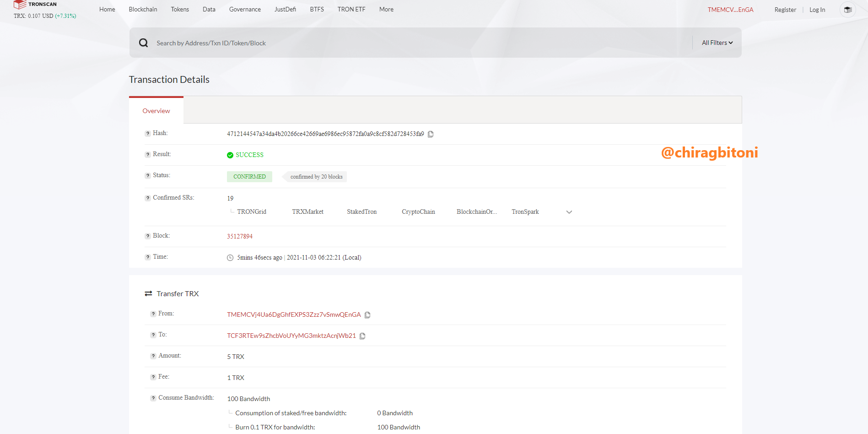Click the Consume Bandwidth help icon
The width and height of the screenshot is (868, 434).
click(153, 398)
